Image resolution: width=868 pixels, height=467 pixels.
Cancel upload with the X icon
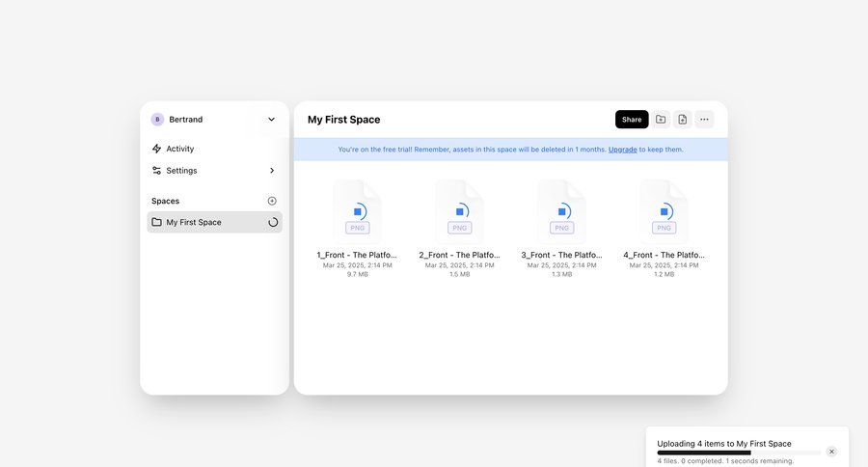tap(831, 452)
